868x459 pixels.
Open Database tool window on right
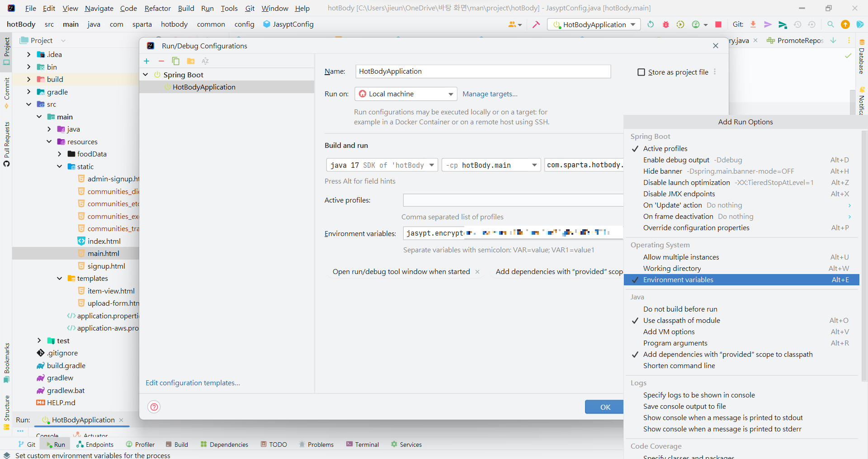coord(862,57)
